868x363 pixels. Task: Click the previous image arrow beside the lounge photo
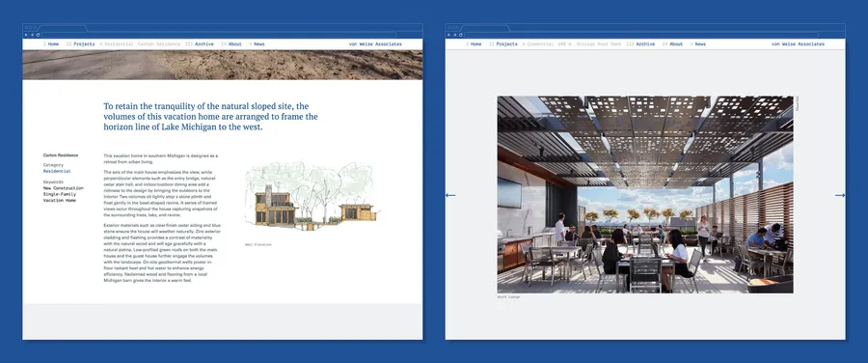[450, 195]
